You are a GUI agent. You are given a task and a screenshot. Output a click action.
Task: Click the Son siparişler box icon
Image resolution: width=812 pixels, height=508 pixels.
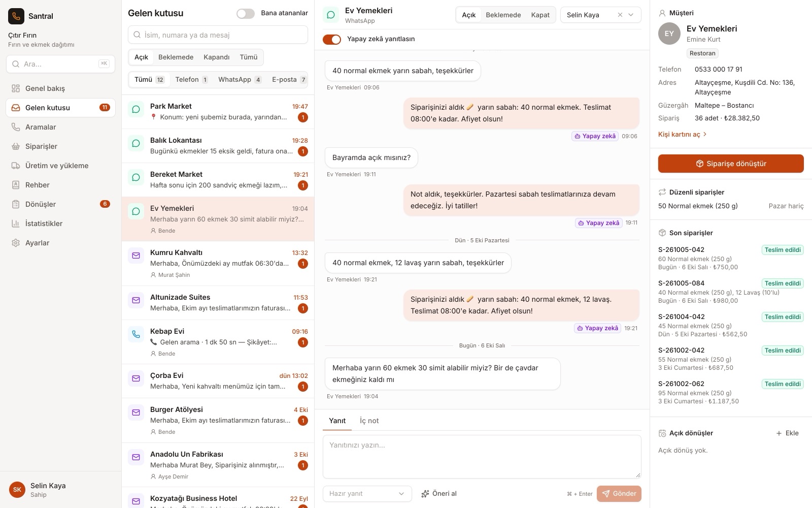(662, 233)
